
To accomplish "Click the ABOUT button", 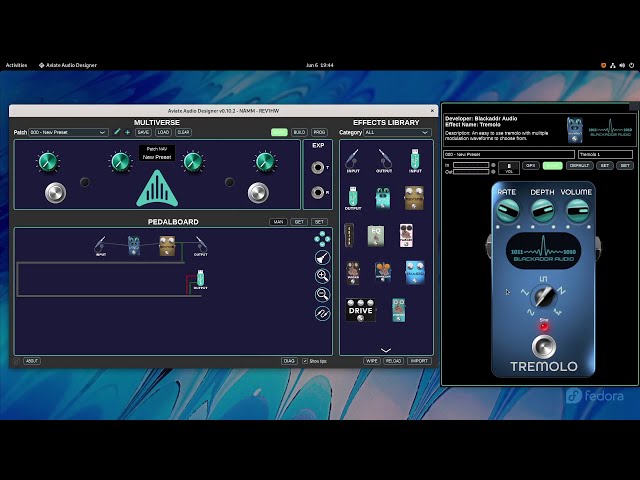I will click(31, 361).
